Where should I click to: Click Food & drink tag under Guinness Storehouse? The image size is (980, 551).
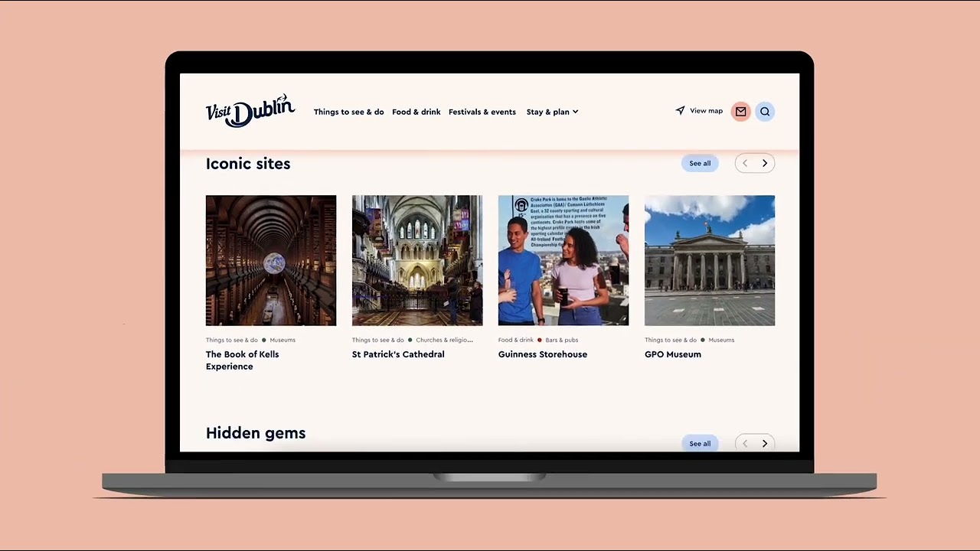click(x=516, y=340)
